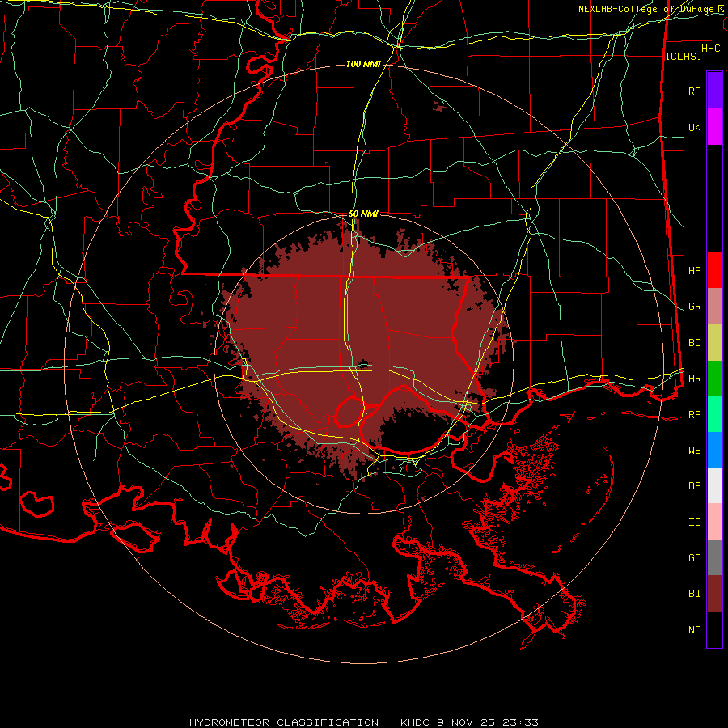Click the BI dark red legend swatch
Image resolution: width=728 pixels, height=728 pixels.
[x=714, y=594]
